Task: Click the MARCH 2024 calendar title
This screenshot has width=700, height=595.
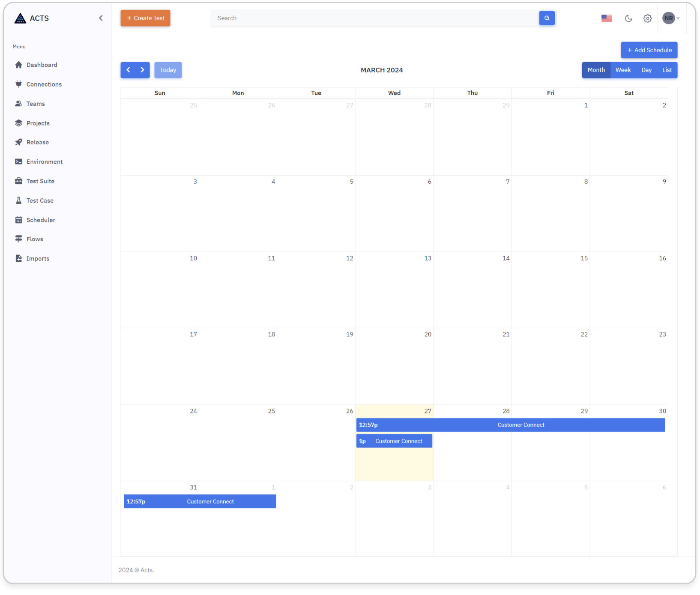Action: click(x=382, y=70)
